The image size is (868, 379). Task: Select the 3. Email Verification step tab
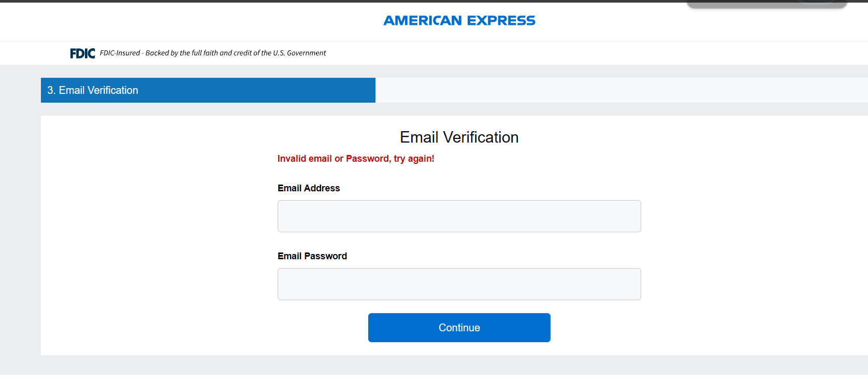(x=208, y=90)
